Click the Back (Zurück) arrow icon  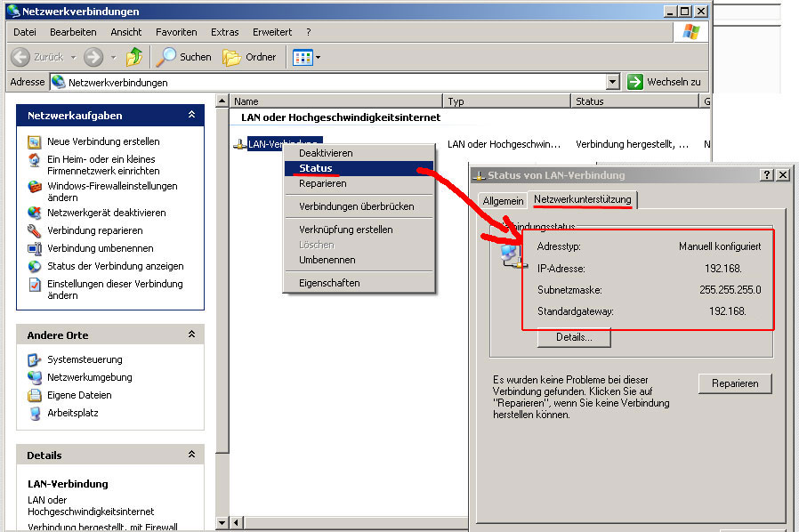click(20, 57)
